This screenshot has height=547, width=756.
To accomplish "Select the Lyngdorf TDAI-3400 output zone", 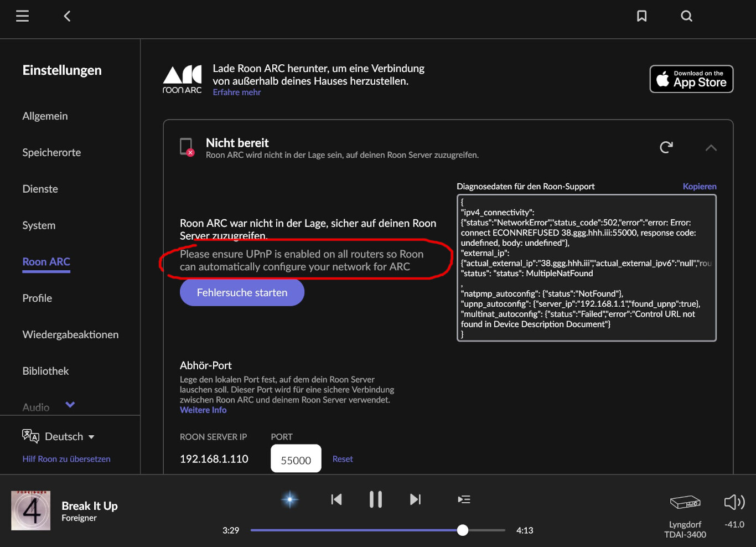I will pyautogui.click(x=685, y=502).
